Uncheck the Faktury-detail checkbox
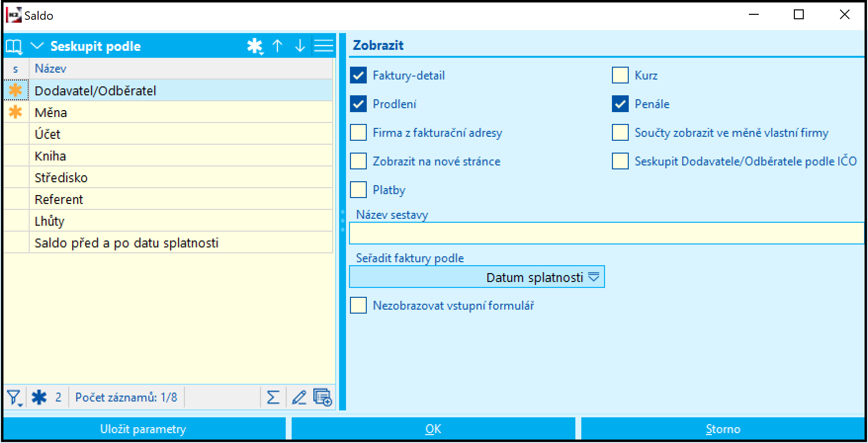The width and height of the screenshot is (868, 443). click(x=358, y=76)
